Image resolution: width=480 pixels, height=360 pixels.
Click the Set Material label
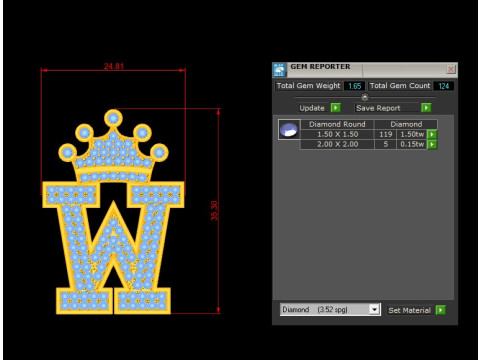coord(410,310)
